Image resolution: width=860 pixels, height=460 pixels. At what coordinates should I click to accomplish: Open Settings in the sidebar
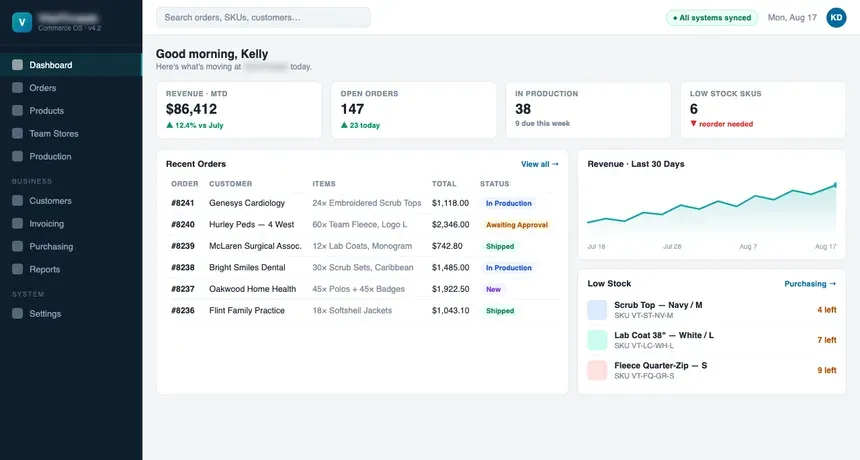(x=71, y=314)
